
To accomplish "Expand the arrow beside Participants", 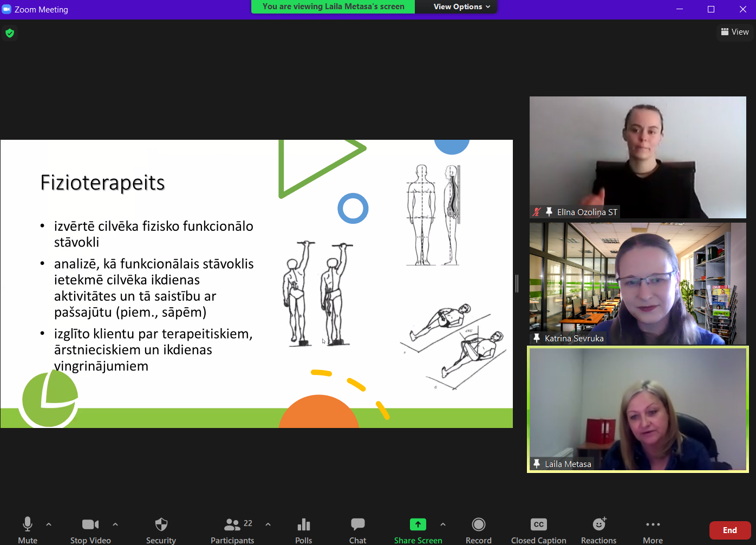I will (268, 524).
